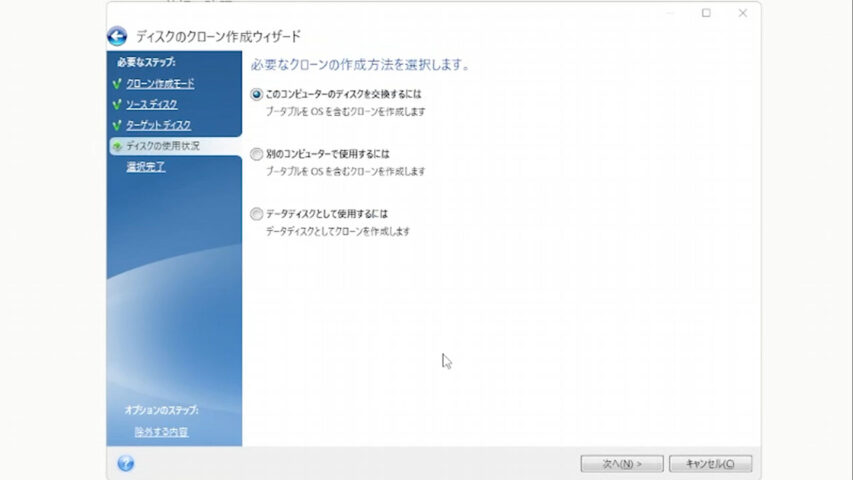Click the blue back arrow icon
The image size is (853, 480).
coord(117,37)
